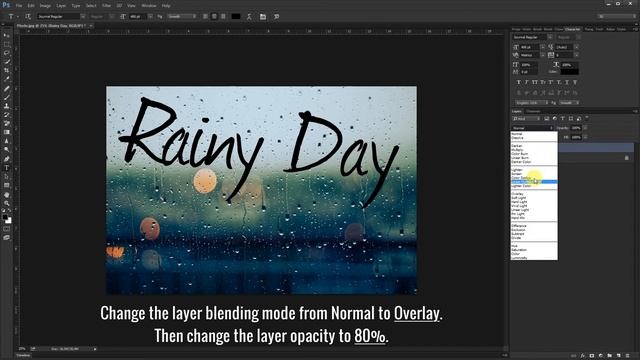Screen dimensions: 640x360
Task: Open the font size dropdown arrow in options bar
Action: (x=150, y=17)
